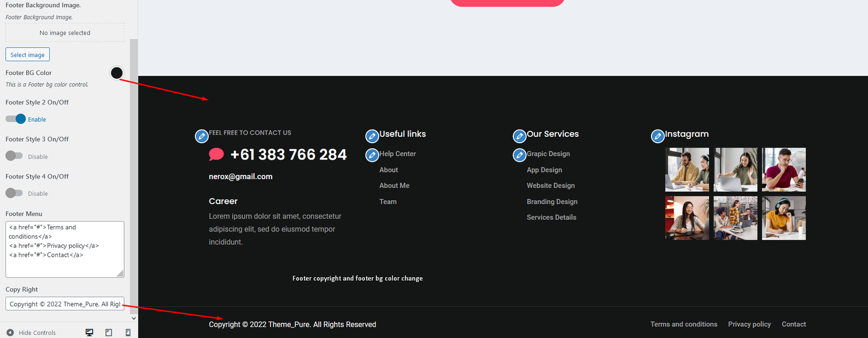Image resolution: width=868 pixels, height=338 pixels.
Task: Click the Website Design service link
Action: pos(551,186)
